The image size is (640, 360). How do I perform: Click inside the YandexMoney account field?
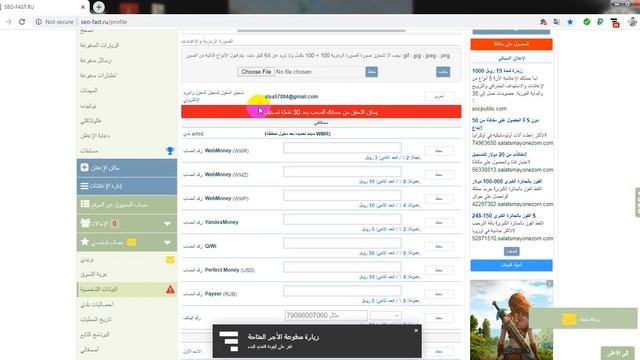click(342, 220)
